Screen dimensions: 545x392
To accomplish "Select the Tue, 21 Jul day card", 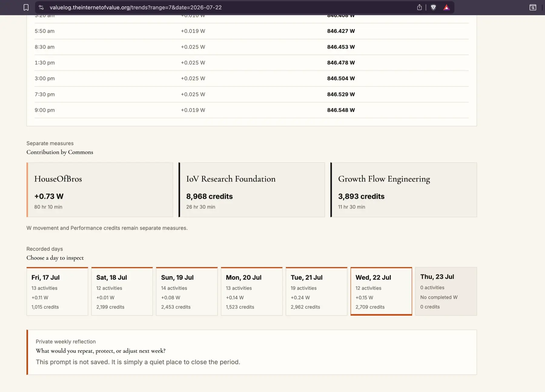I will 316,291.
